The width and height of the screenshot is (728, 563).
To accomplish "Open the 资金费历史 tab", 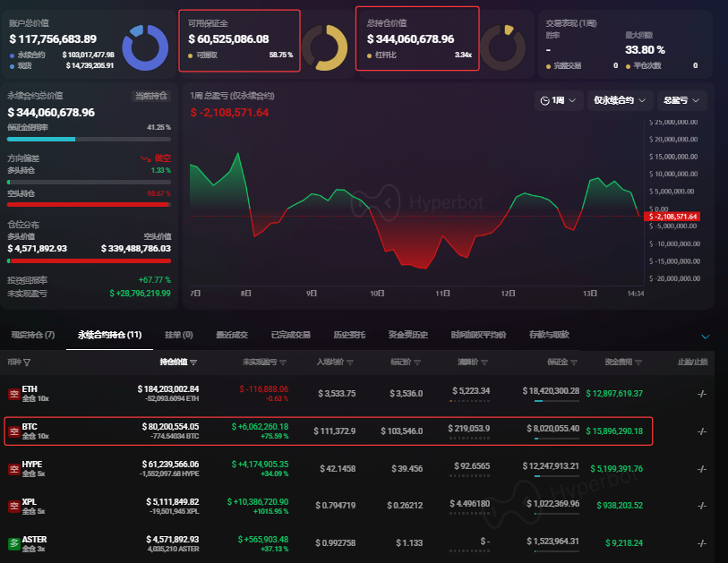I will pos(407,335).
